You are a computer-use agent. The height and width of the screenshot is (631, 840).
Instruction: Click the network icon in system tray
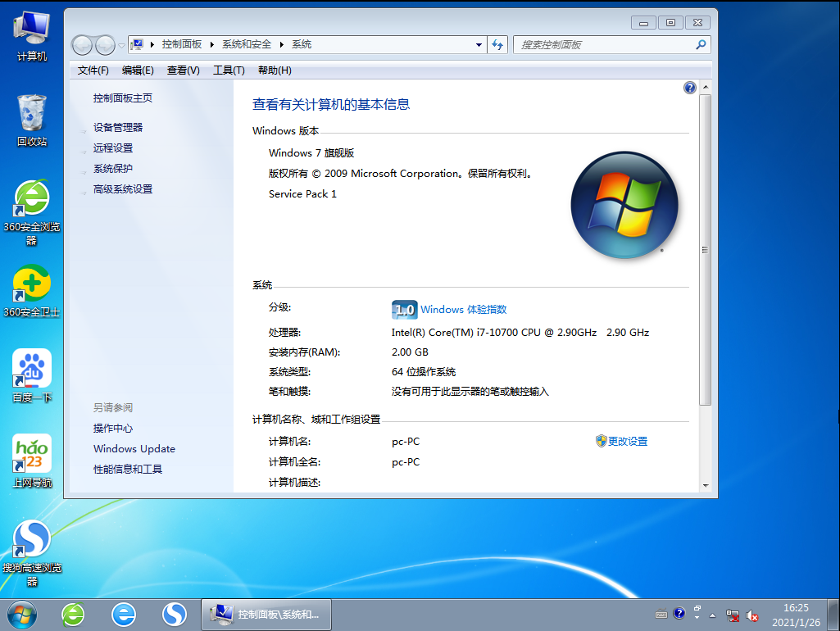(x=733, y=615)
